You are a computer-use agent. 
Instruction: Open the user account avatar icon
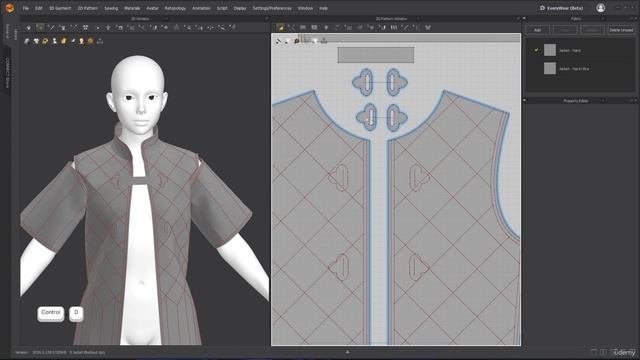pyautogui.click(x=600, y=8)
